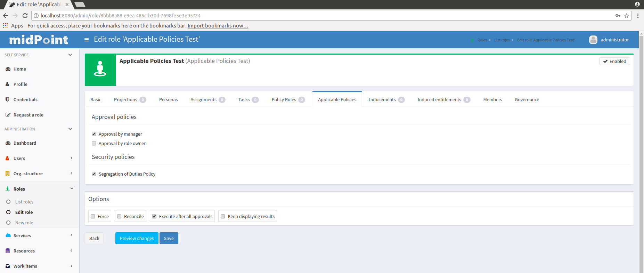
Task: Click the Request a role edit icon
Action: 8,115
